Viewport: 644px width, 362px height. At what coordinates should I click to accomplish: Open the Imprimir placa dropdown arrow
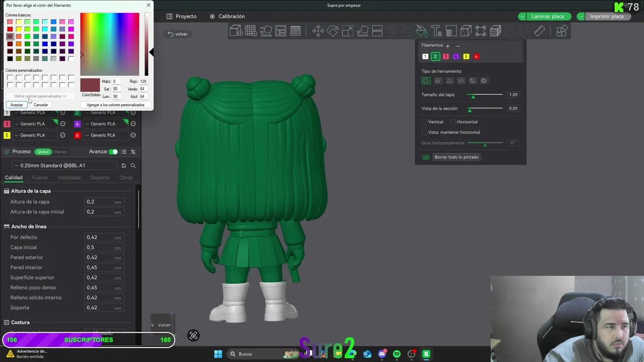click(581, 17)
